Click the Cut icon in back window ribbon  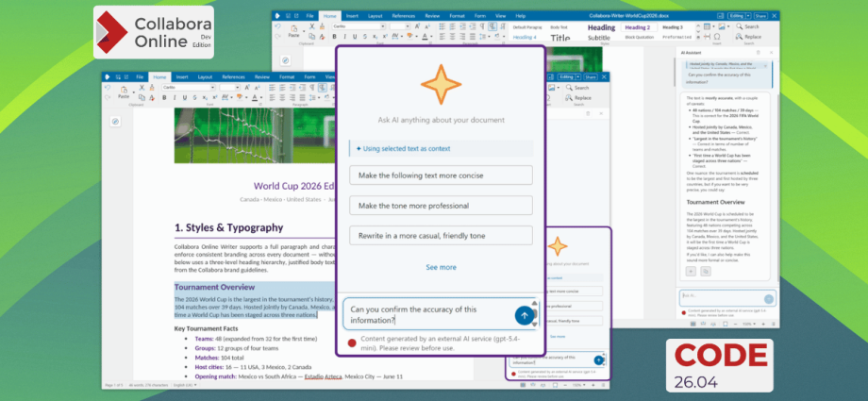tap(311, 26)
